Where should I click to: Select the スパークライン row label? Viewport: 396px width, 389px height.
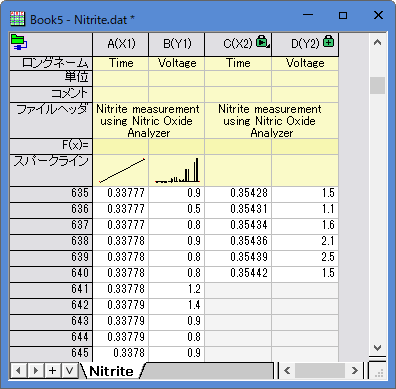point(51,170)
